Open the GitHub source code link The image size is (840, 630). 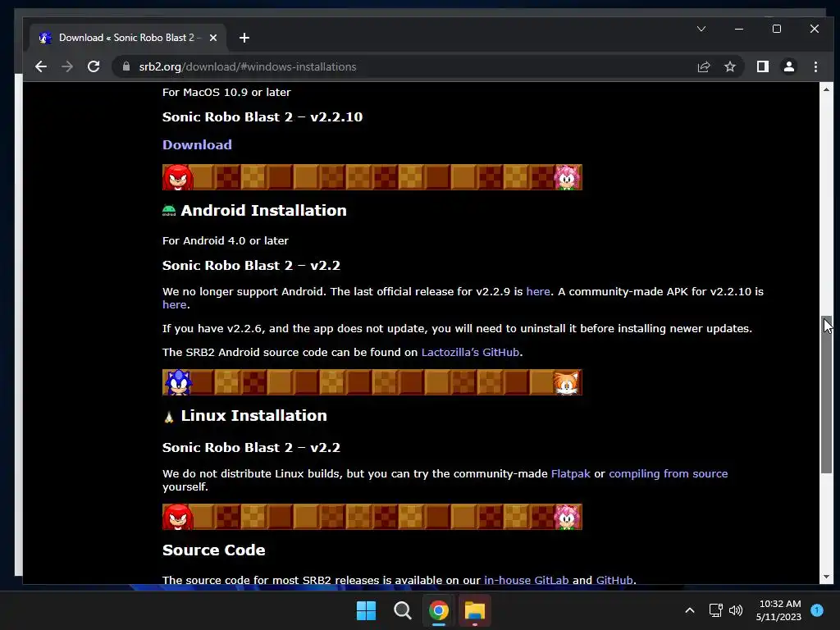pos(614,580)
